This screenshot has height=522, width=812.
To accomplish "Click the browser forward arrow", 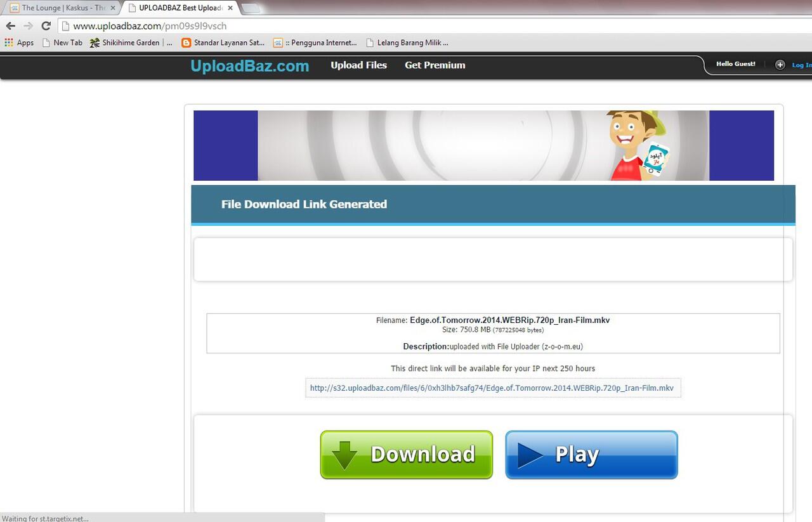I will pos(28,26).
